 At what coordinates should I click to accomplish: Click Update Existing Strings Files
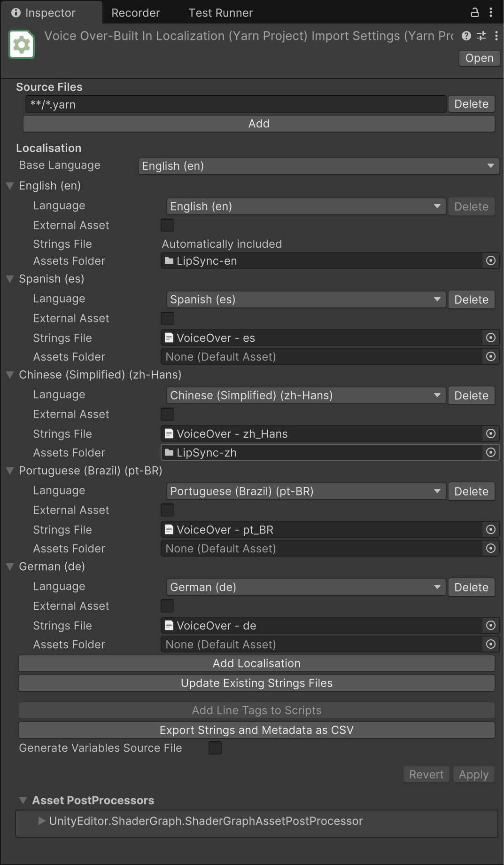tap(256, 683)
